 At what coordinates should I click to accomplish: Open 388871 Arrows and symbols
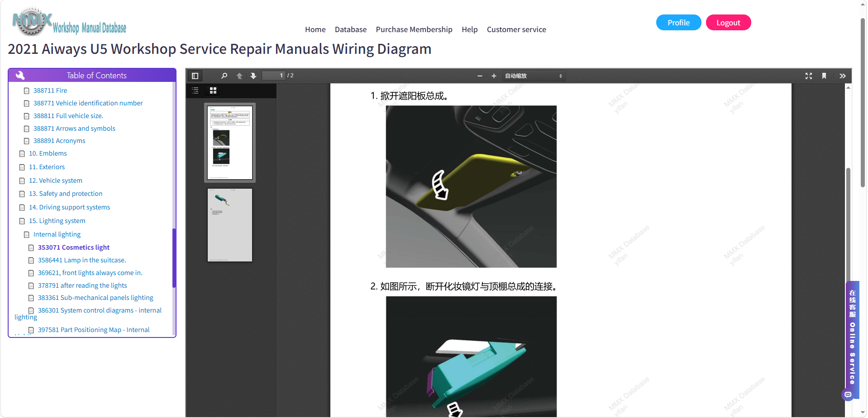coord(74,128)
